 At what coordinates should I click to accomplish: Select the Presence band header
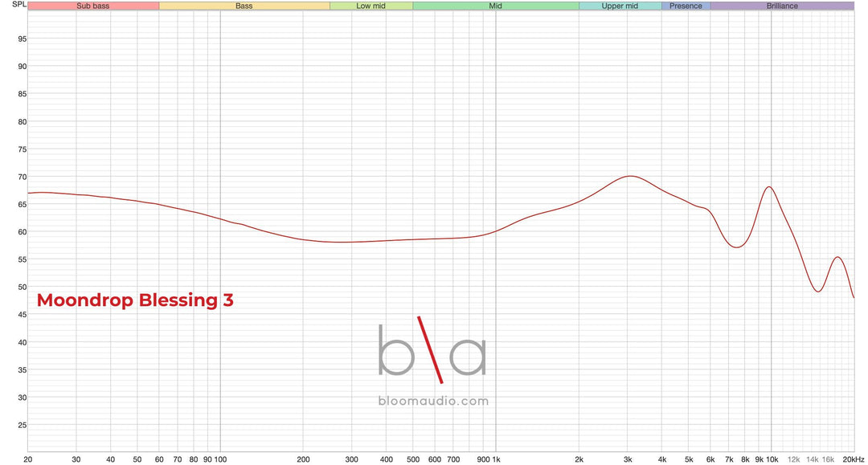pos(686,6)
